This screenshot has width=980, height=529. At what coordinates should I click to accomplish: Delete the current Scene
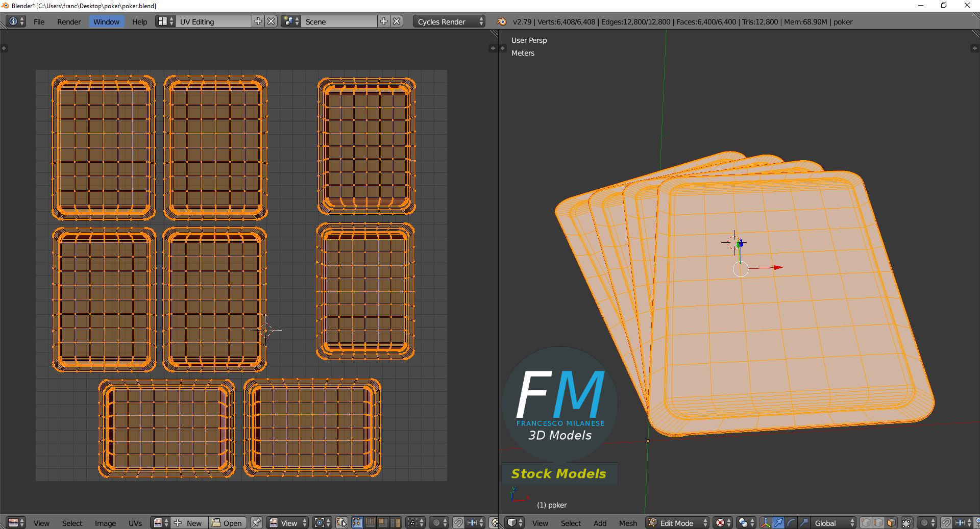point(397,21)
